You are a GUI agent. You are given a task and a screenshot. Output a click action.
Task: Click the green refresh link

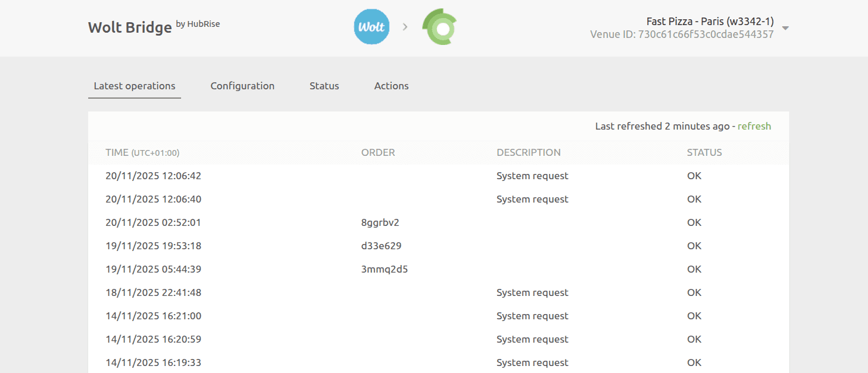(x=754, y=126)
